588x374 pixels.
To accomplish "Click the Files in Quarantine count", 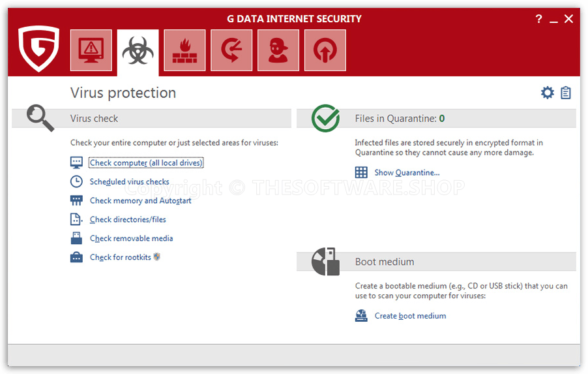I will point(442,119).
